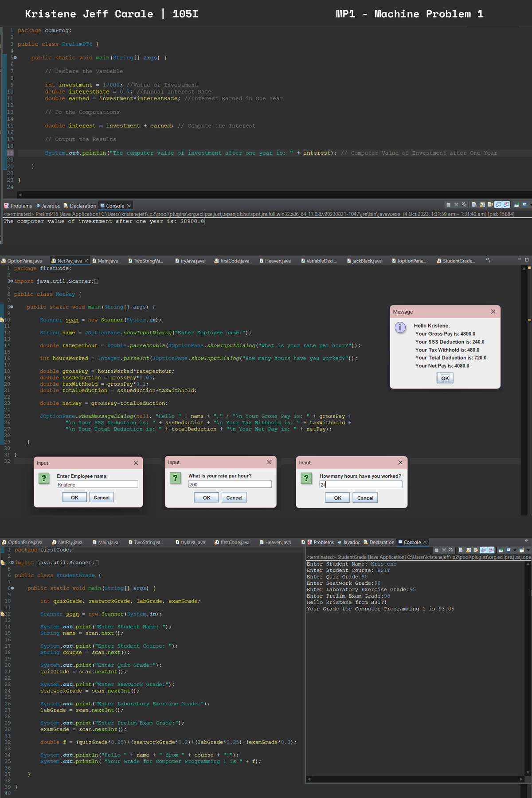
Task: Click Terminate icon in PrelimPT6 console toolbar
Action: pyautogui.click(x=448, y=205)
